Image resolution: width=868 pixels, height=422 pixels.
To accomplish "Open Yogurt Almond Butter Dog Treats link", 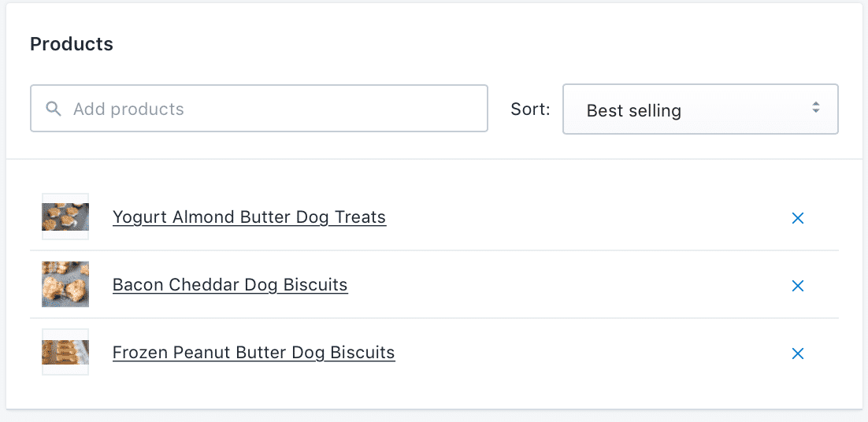I will [x=249, y=217].
